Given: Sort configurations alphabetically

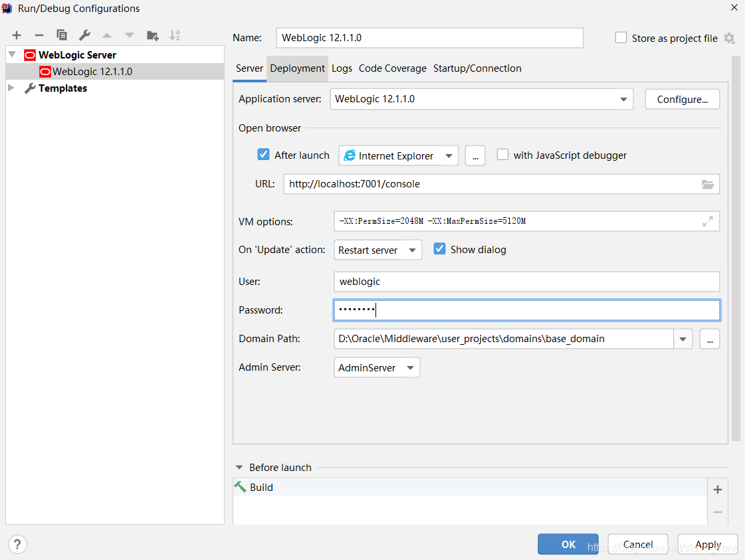Looking at the screenshot, I should (x=175, y=35).
